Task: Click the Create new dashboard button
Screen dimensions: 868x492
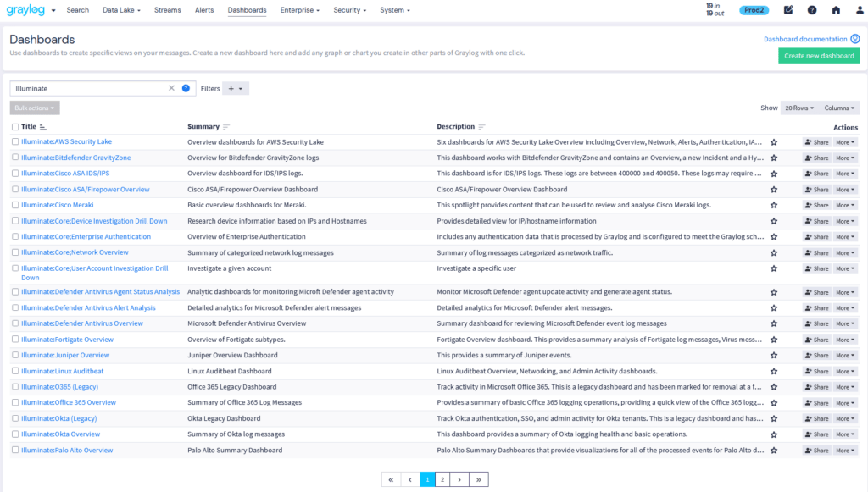Action: click(818, 56)
